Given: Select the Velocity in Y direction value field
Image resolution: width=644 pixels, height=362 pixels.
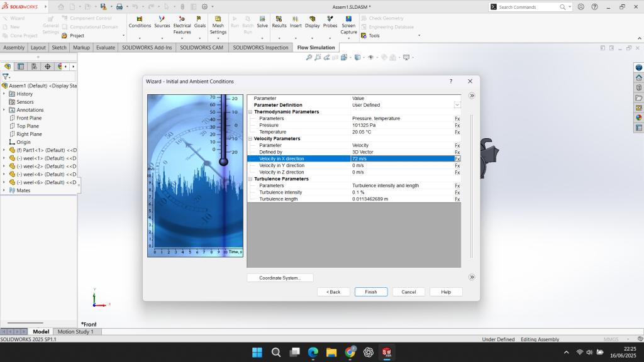Looking at the screenshot, I should [401, 165].
